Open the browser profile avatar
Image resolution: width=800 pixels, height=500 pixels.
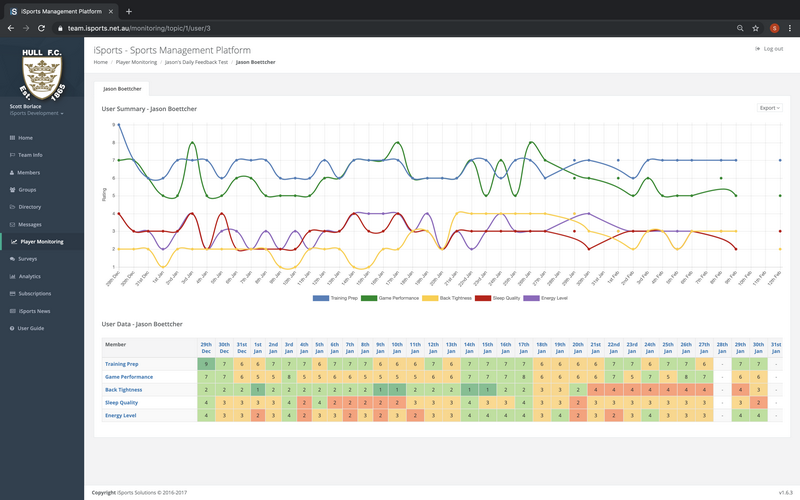[774, 28]
